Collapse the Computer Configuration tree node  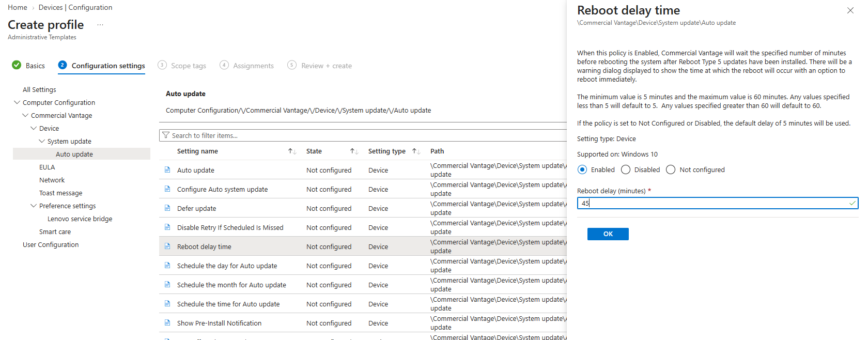(x=17, y=102)
